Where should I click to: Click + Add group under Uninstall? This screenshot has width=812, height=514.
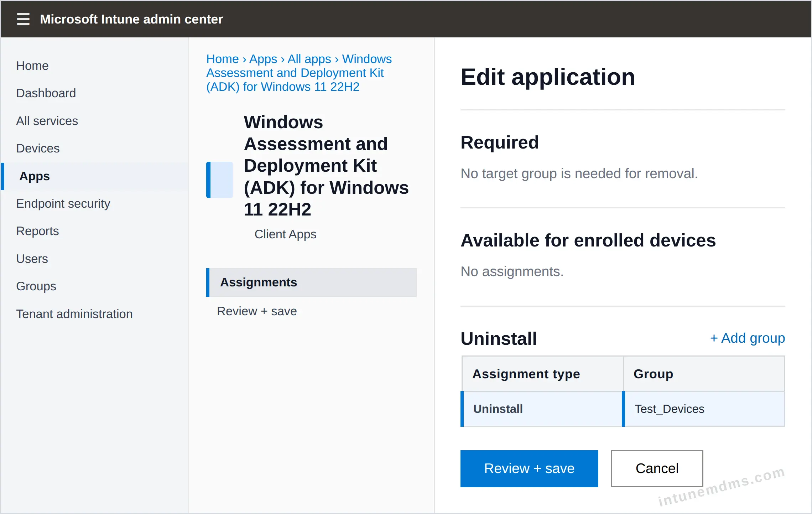tap(748, 338)
